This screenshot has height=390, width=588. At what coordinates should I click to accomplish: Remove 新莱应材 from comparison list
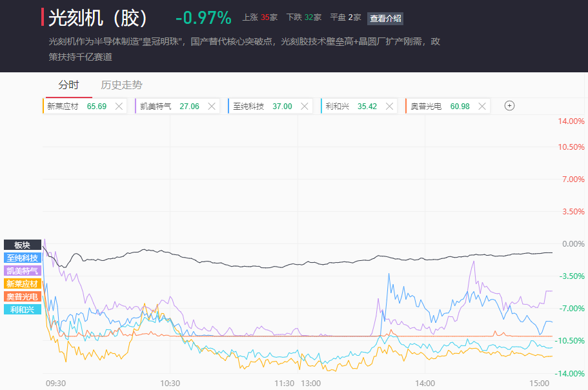(x=119, y=107)
